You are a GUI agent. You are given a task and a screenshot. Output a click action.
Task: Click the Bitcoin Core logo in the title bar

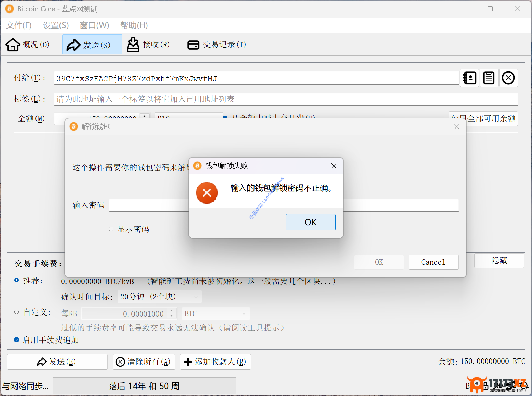click(9, 9)
